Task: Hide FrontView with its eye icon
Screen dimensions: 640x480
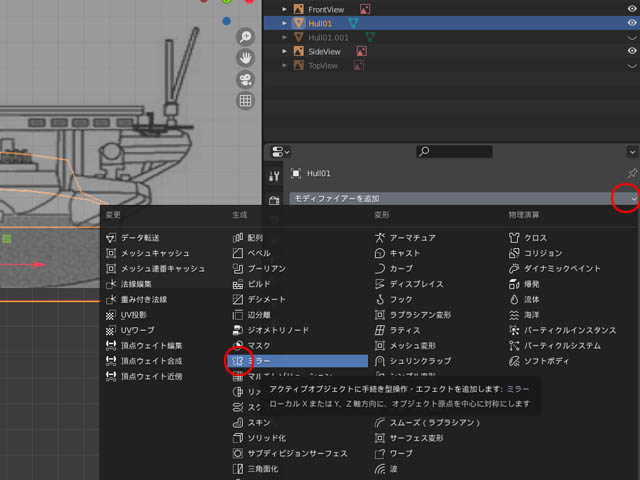Action: [x=632, y=9]
